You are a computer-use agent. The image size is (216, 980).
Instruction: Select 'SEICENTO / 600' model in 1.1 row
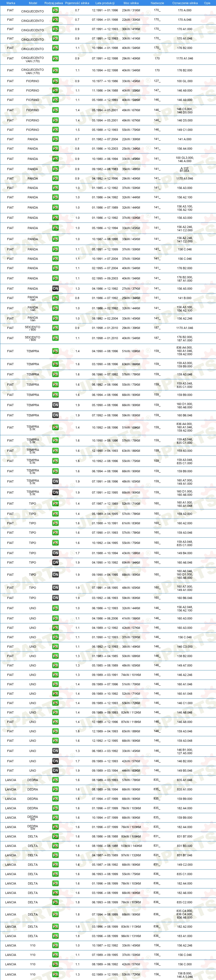click(33, 338)
